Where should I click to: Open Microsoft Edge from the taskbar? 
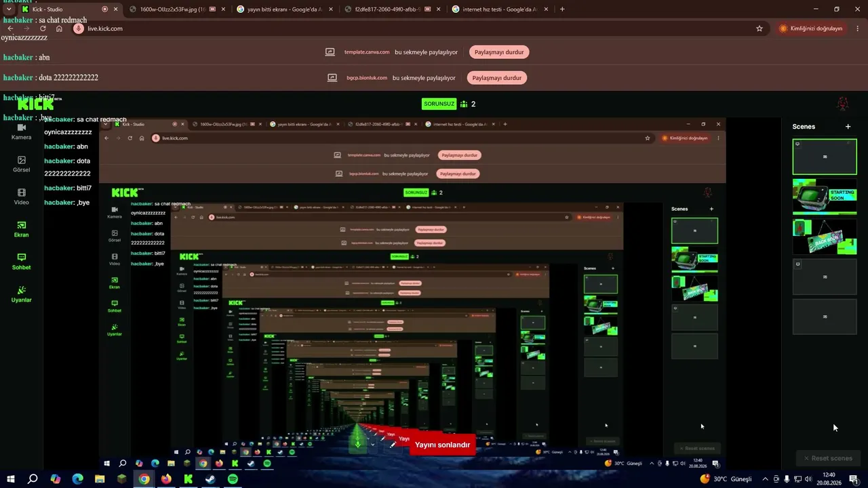pos(77,479)
